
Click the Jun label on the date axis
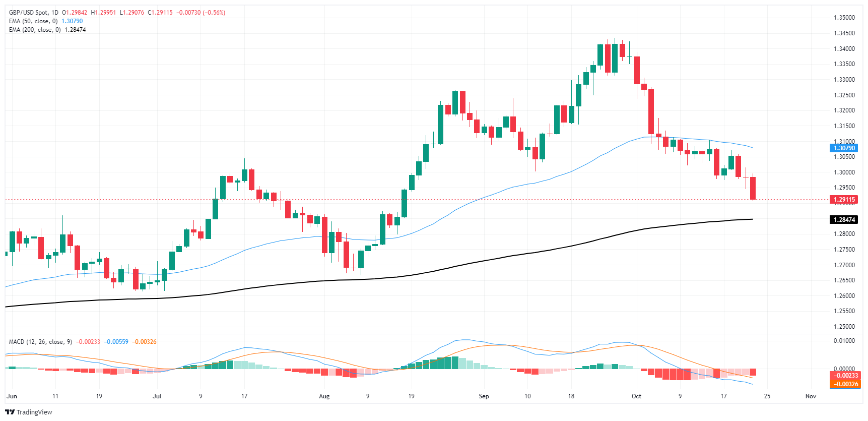pyautogui.click(x=12, y=396)
